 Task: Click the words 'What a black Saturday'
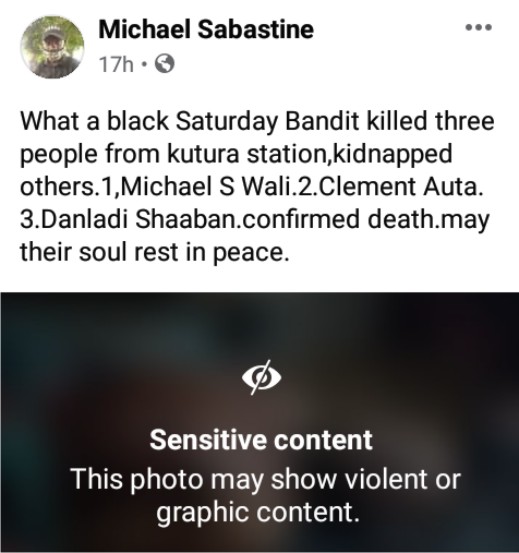coord(149,121)
